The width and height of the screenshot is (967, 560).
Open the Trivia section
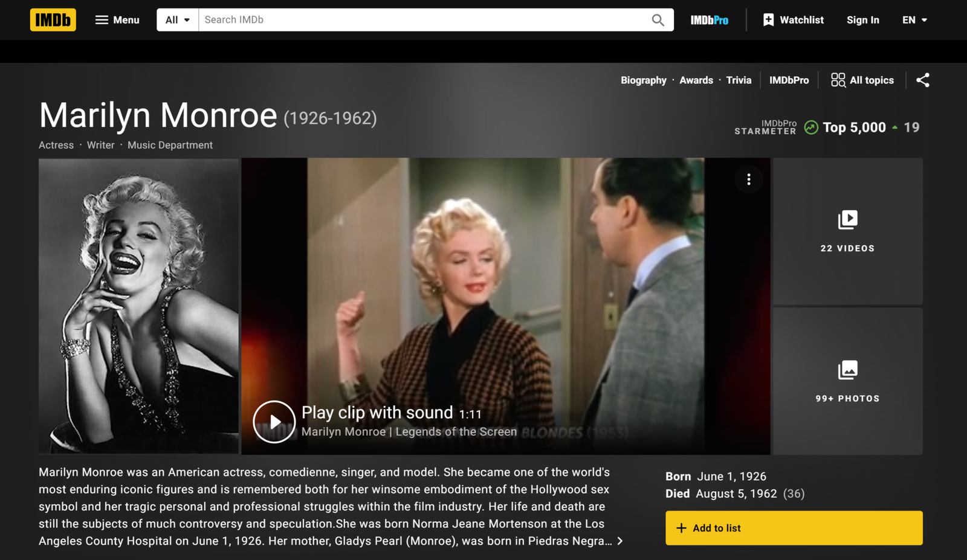tap(739, 80)
